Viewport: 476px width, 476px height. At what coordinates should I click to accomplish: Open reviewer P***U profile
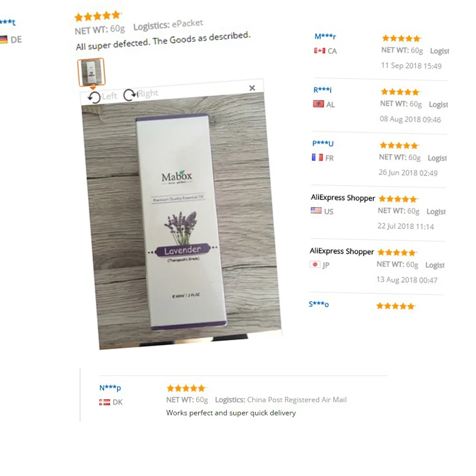[x=322, y=143]
